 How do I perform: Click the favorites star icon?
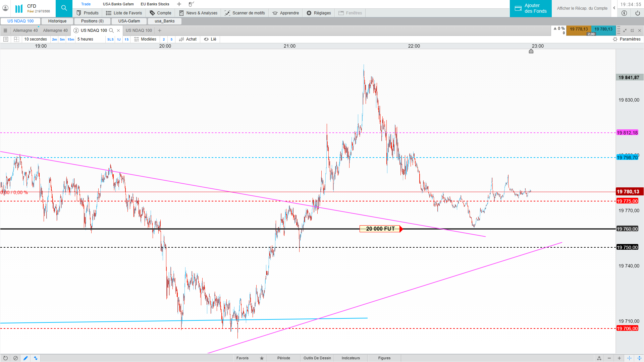click(262, 358)
